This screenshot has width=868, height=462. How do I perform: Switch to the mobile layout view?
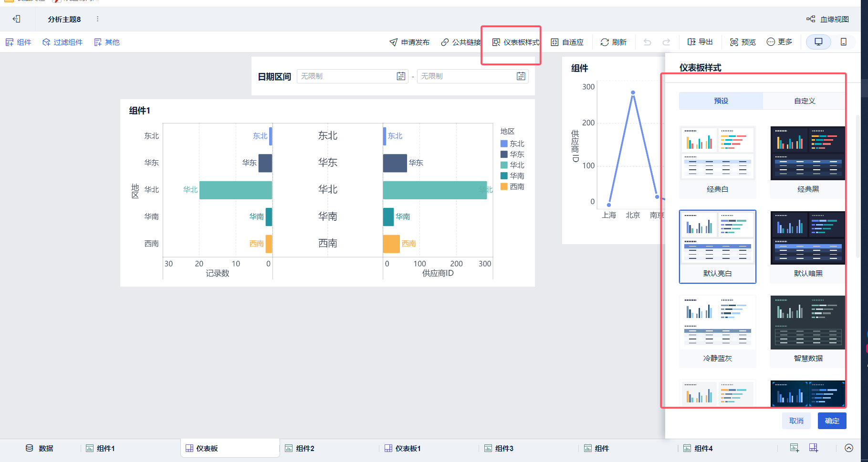point(843,42)
